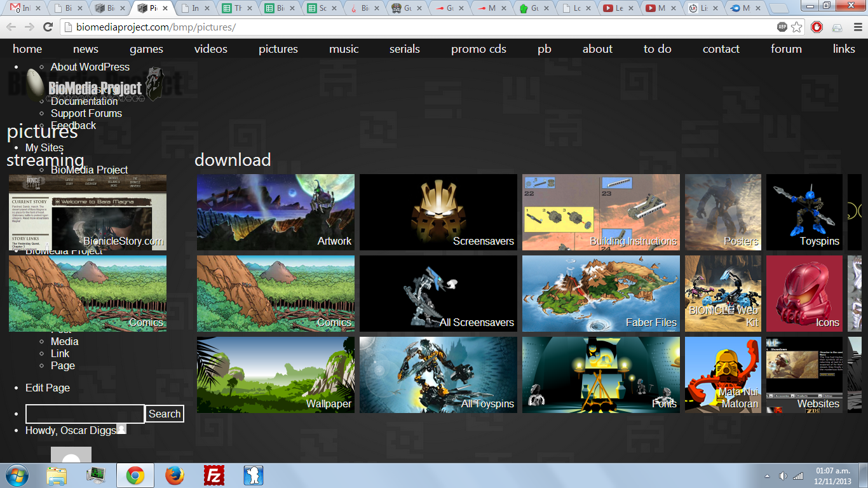Screen dimensions: 868x488
Task: Open Adblock Plus via the ABP toolbar icon
Action: tap(783, 27)
